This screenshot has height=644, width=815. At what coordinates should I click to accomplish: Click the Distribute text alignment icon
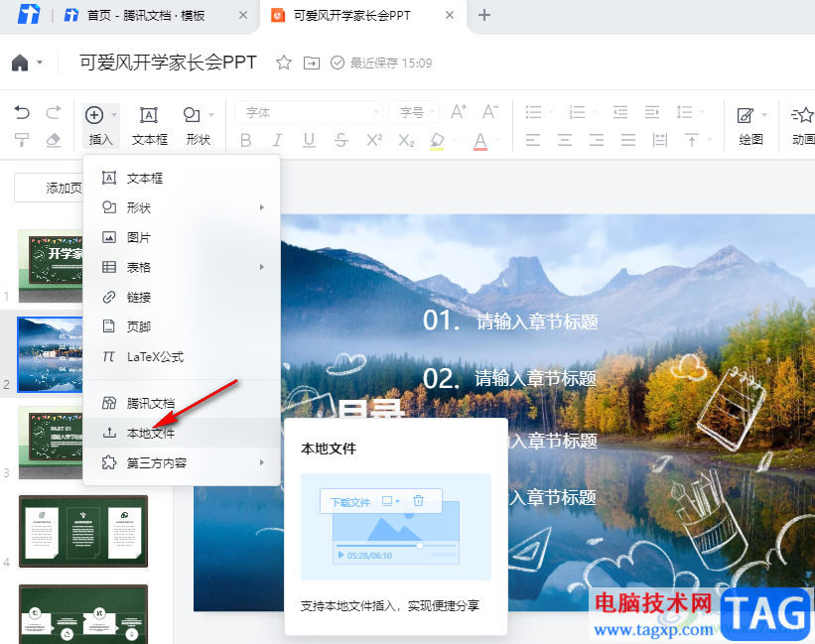click(660, 140)
